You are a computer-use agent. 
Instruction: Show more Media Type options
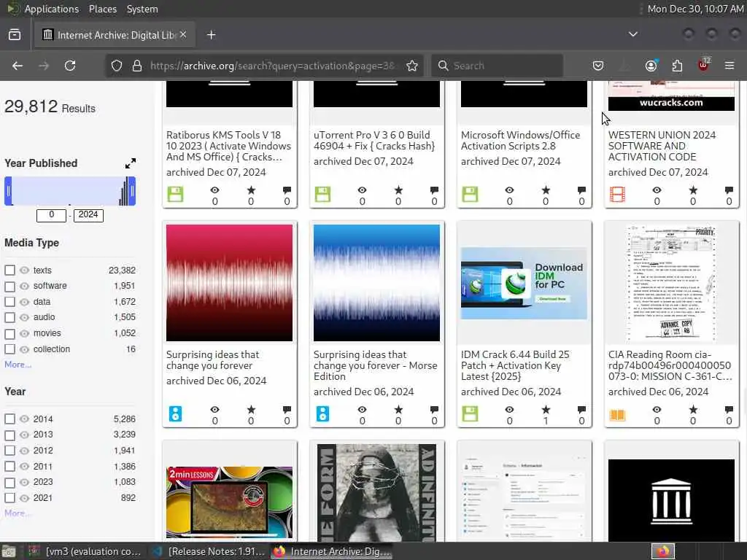coord(18,365)
